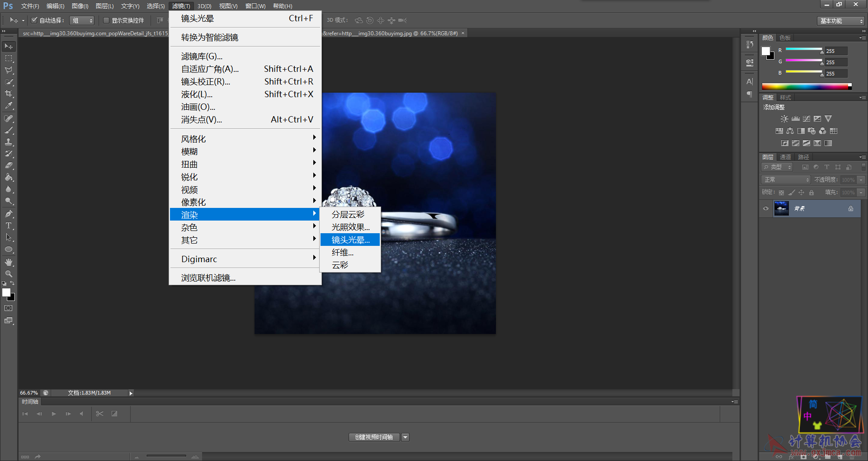Open the Paragraph panel icon
Viewport: 868px width, 461px height.
click(750, 94)
